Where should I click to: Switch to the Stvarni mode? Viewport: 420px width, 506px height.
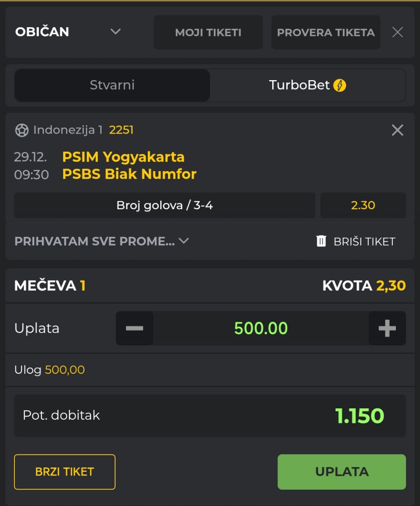click(112, 85)
